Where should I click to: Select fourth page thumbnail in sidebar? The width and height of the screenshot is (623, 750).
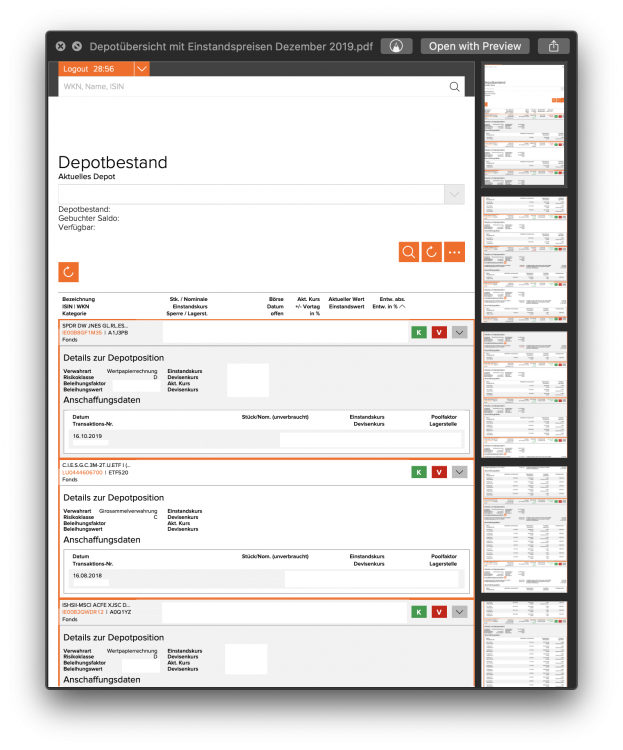point(524,529)
